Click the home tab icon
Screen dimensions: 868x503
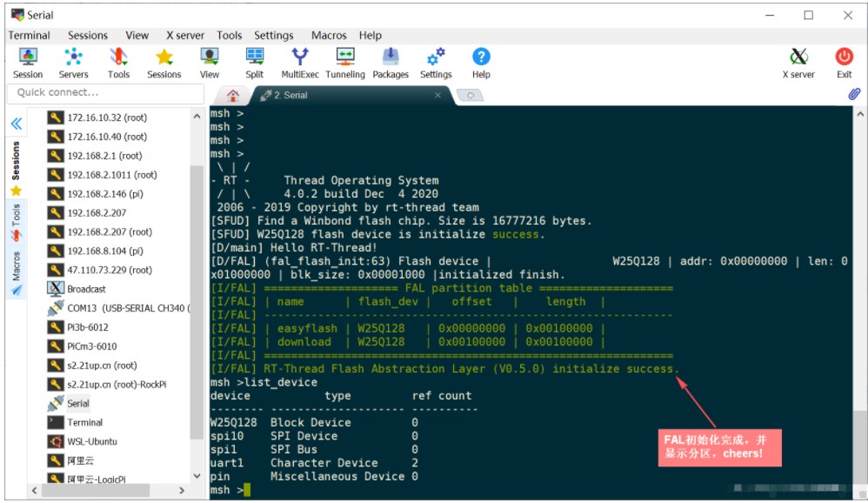pos(232,95)
